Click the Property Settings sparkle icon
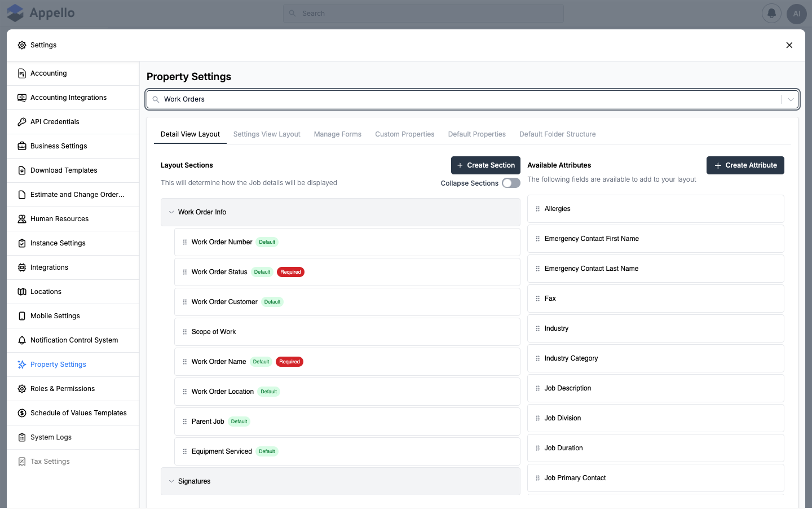This screenshot has width=812, height=518. [x=22, y=365]
